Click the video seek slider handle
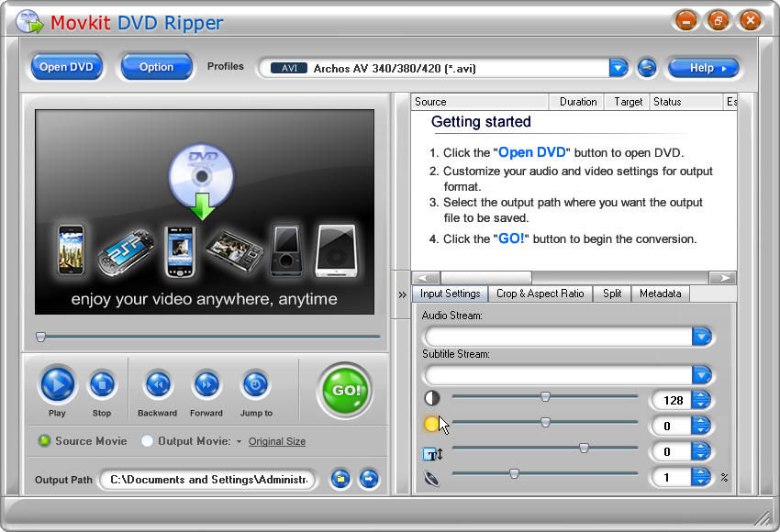This screenshot has width=780, height=532. [x=40, y=338]
